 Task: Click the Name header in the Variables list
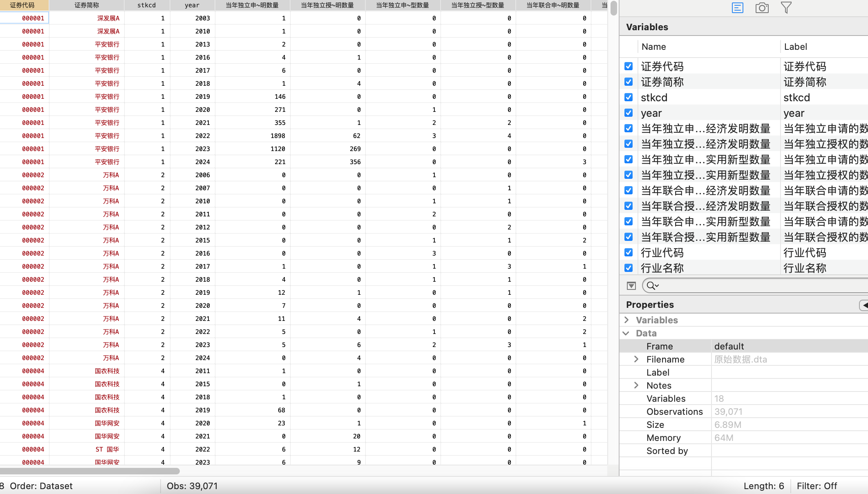point(653,47)
